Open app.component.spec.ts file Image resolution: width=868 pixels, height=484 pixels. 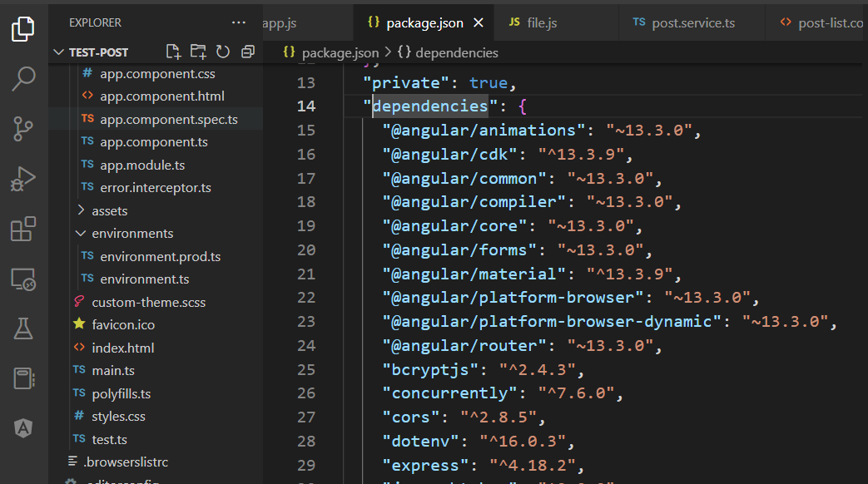pos(169,120)
